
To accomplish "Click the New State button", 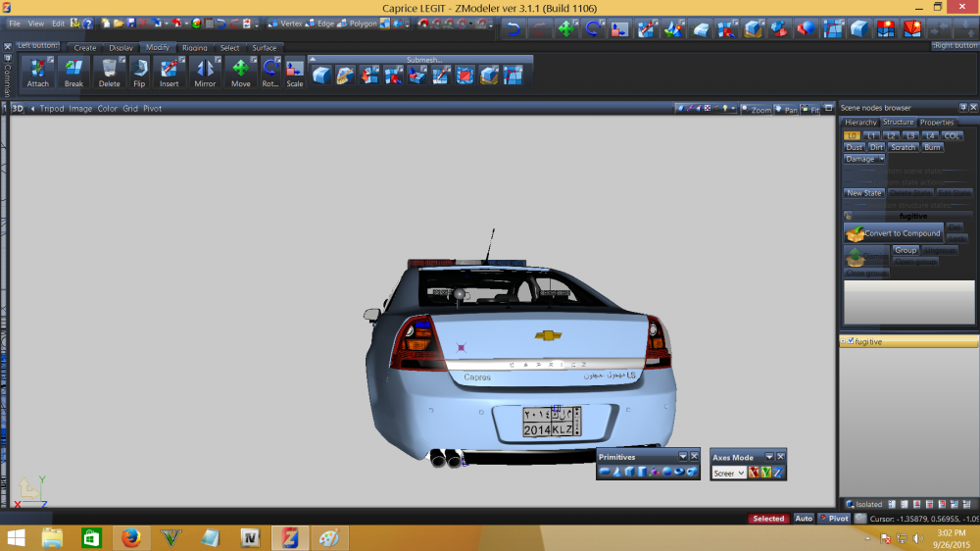I will tap(864, 193).
